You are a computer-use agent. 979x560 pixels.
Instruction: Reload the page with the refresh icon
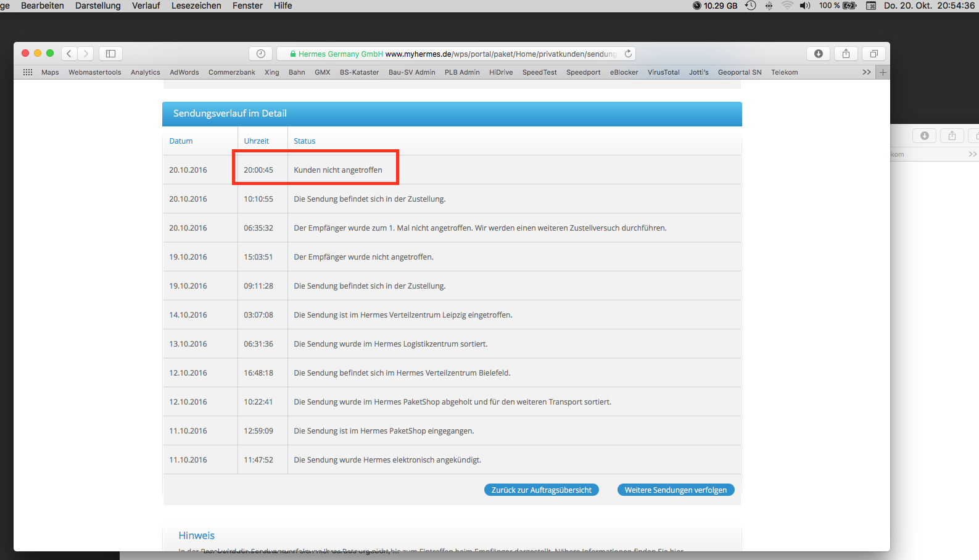[x=628, y=54]
